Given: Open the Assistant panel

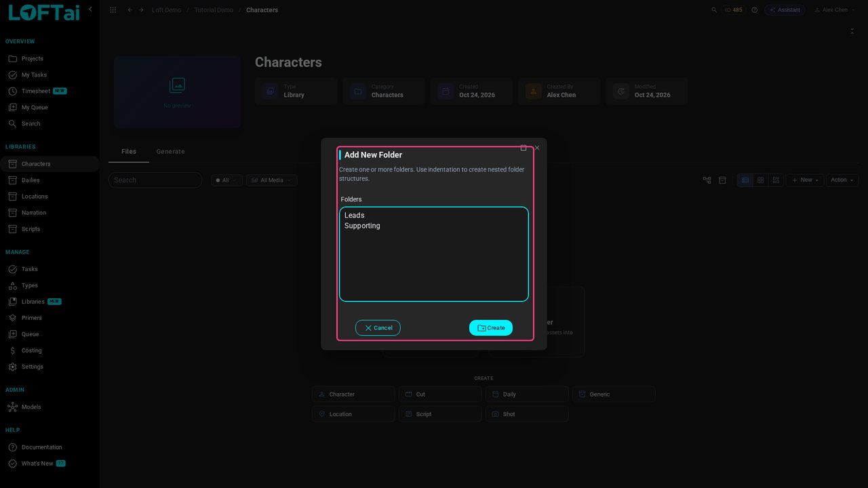Looking at the screenshot, I should (785, 10).
